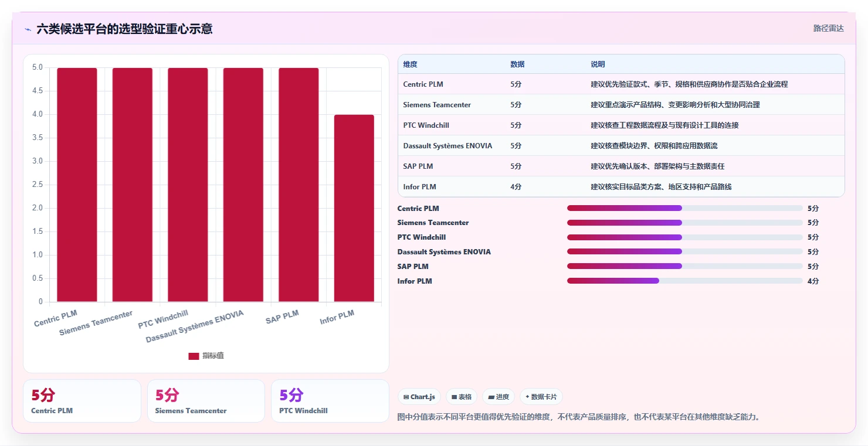Select the Centric PLM bar in chart
This screenshot has height=446, width=868.
[77, 185]
